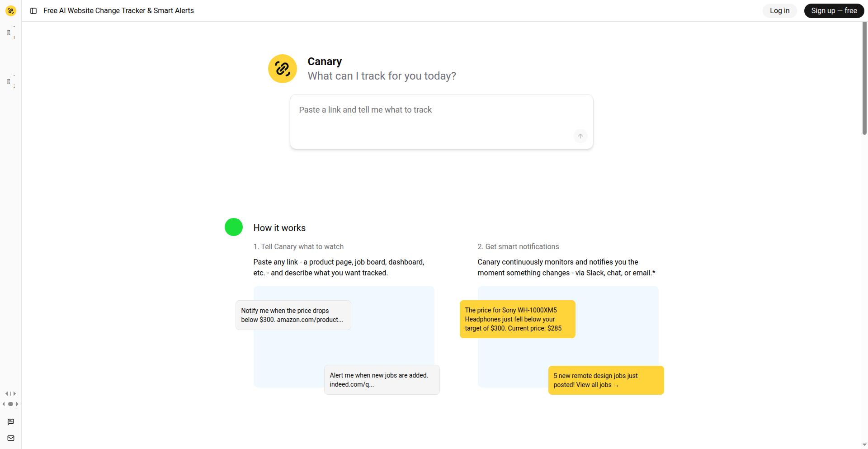
Task: Click the send arrow button
Action: [x=580, y=136]
